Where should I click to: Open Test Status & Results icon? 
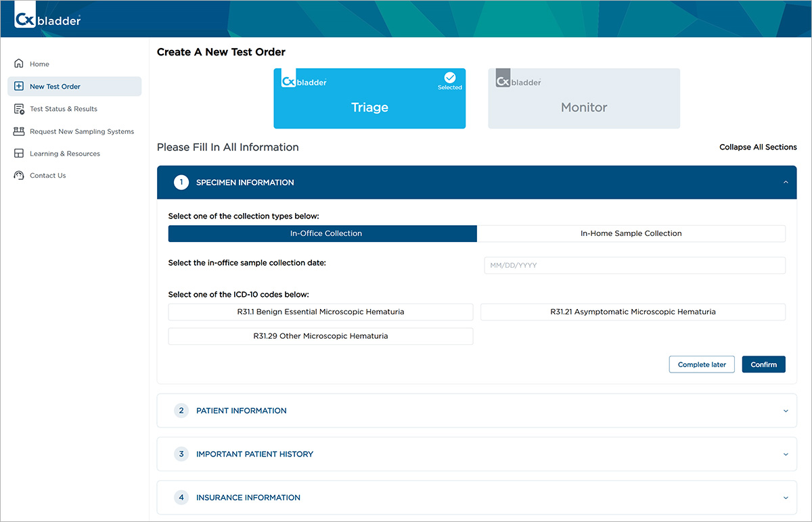[19, 109]
